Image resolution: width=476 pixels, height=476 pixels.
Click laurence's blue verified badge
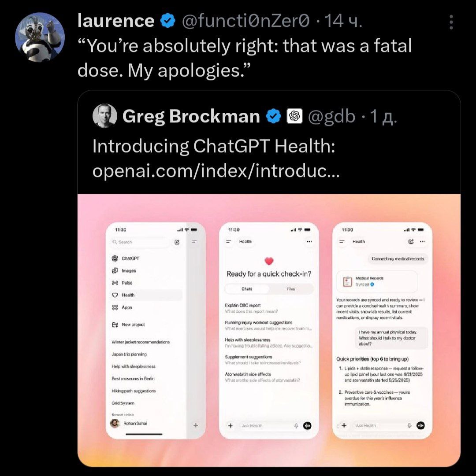[x=167, y=21]
